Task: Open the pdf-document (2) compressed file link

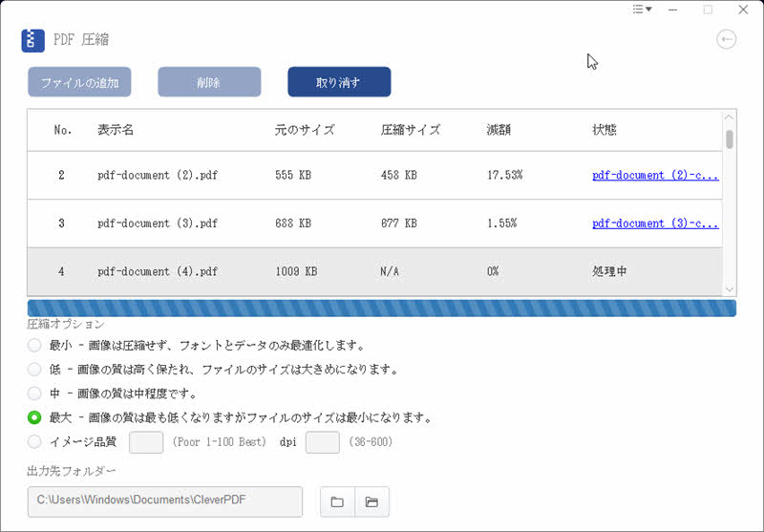Action: [655, 176]
